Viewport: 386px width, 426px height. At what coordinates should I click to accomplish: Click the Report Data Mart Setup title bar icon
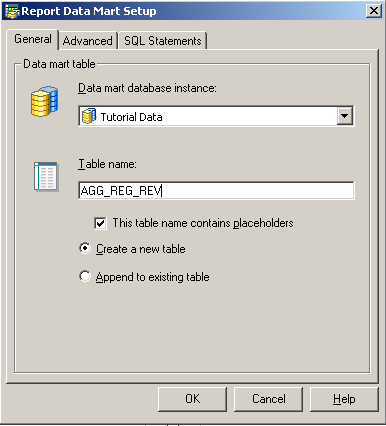click(x=13, y=11)
